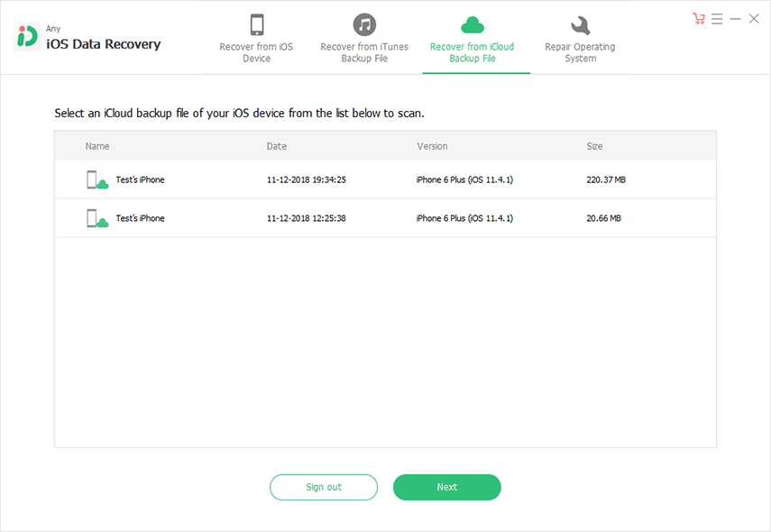
Task: Switch to Recover from iOS Device tab
Action: (x=256, y=40)
